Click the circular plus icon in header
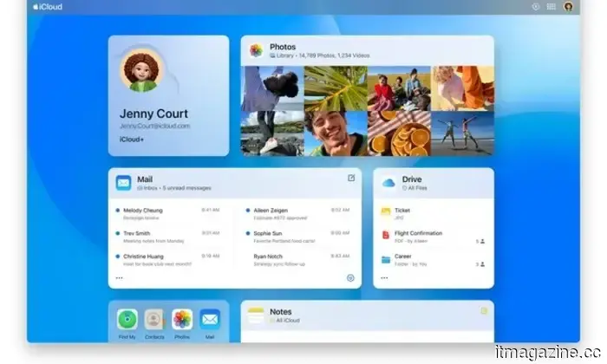Viewport: 607px width, 364px height. coord(535,7)
